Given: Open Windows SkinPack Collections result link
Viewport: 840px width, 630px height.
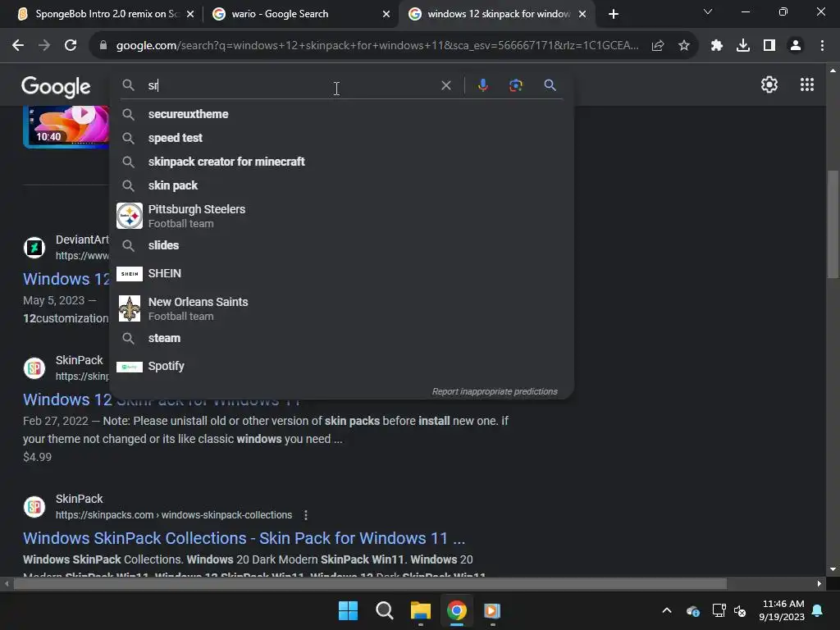Looking at the screenshot, I should tap(244, 538).
